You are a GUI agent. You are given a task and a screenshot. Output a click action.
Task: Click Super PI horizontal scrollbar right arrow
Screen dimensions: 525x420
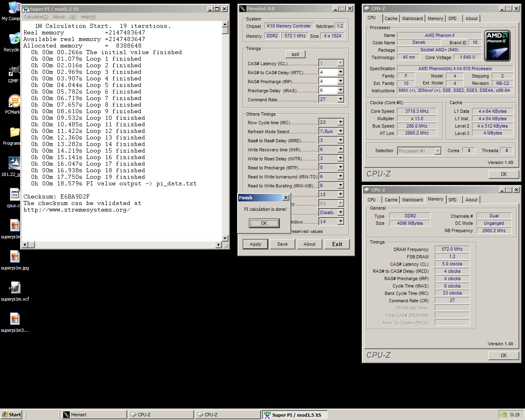point(219,245)
